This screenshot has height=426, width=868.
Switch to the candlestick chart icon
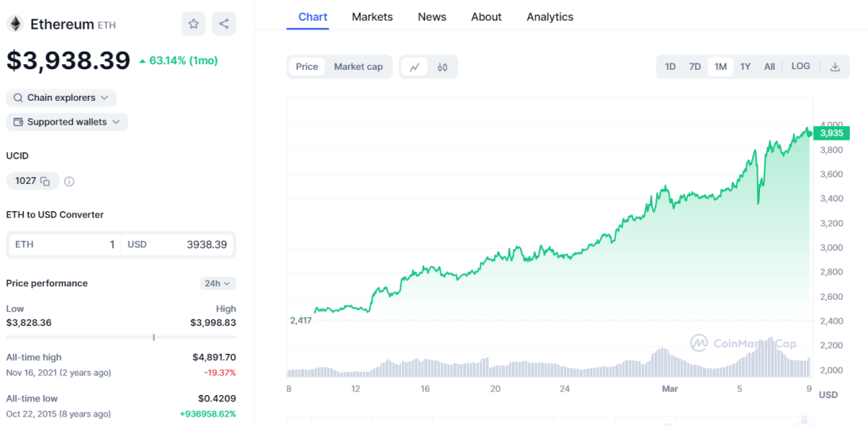tap(442, 67)
